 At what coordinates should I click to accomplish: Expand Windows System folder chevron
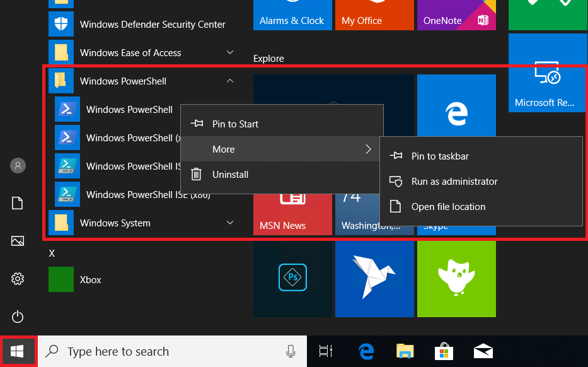coord(230,223)
